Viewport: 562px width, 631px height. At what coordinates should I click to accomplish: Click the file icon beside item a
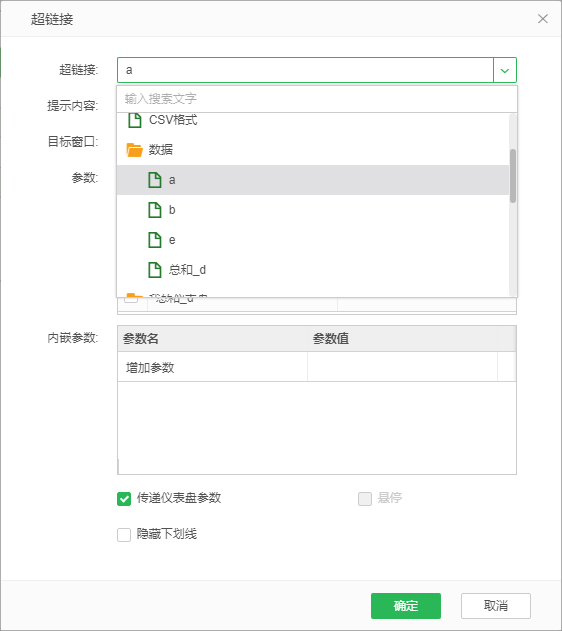point(155,180)
